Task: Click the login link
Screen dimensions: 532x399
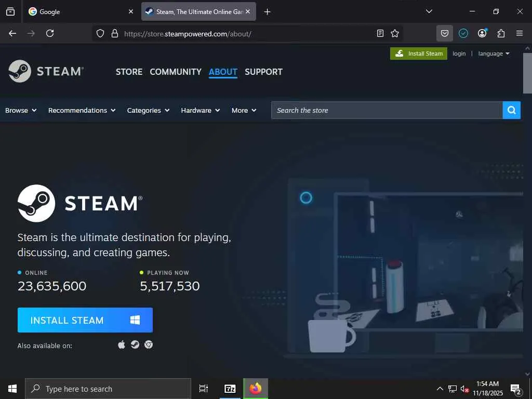Action: click(459, 54)
